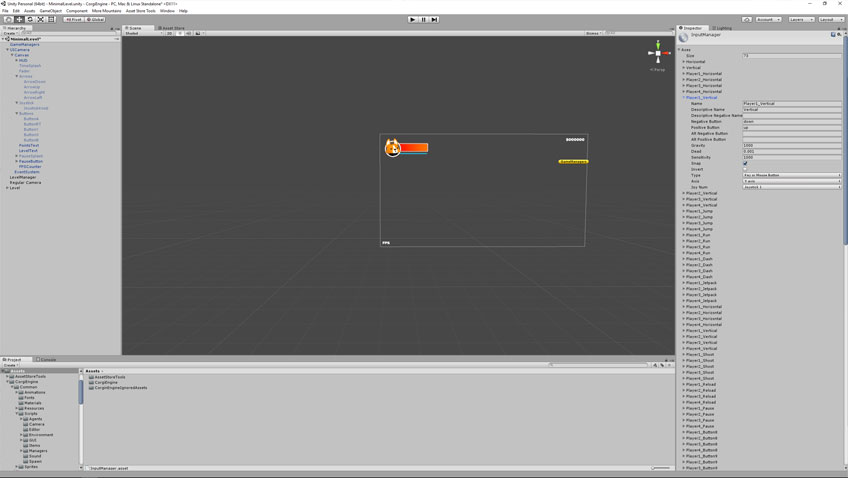Click the Global toggle button
This screenshot has width=848, height=478.
tap(96, 19)
